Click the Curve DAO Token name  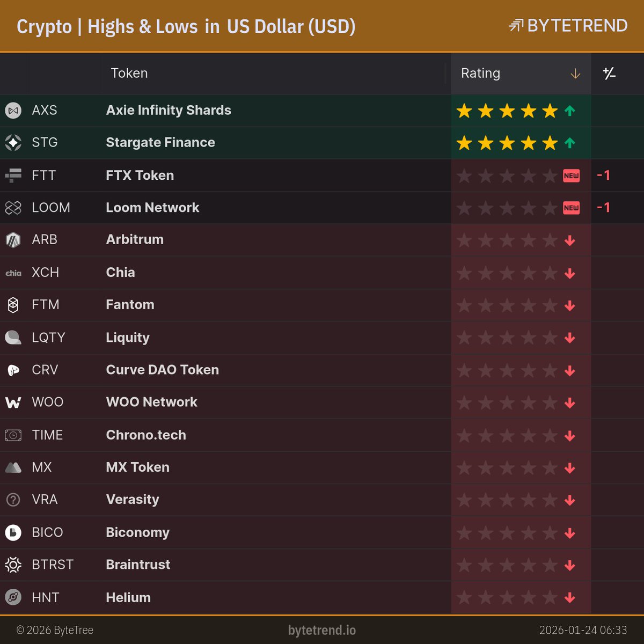pyautogui.click(x=163, y=370)
